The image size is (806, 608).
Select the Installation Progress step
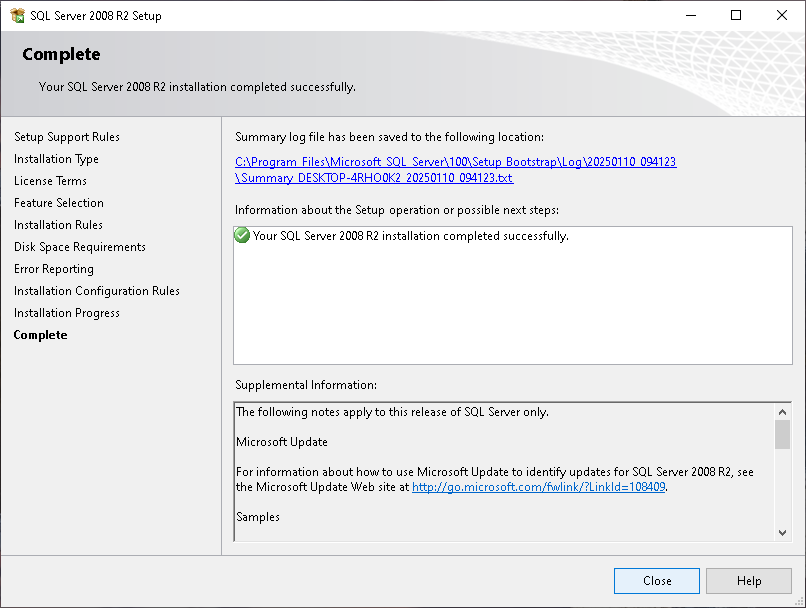[x=67, y=312]
